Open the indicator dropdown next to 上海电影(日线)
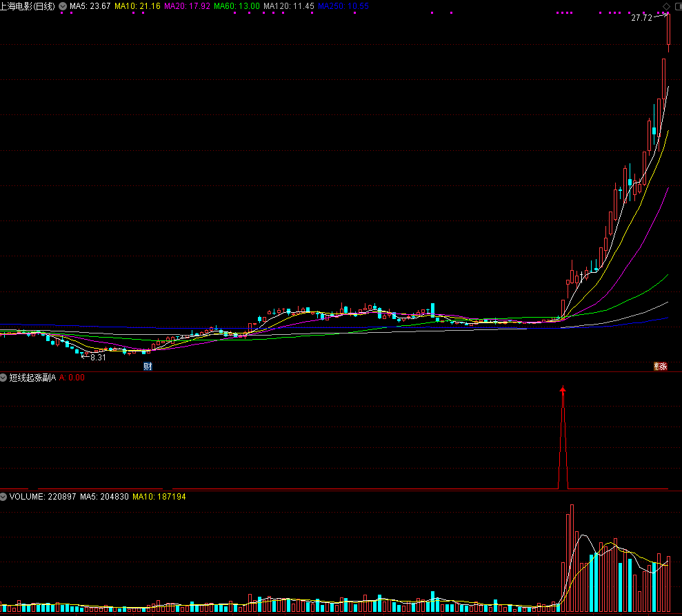Image resolution: width=682 pixels, height=616 pixels. (x=63, y=6)
